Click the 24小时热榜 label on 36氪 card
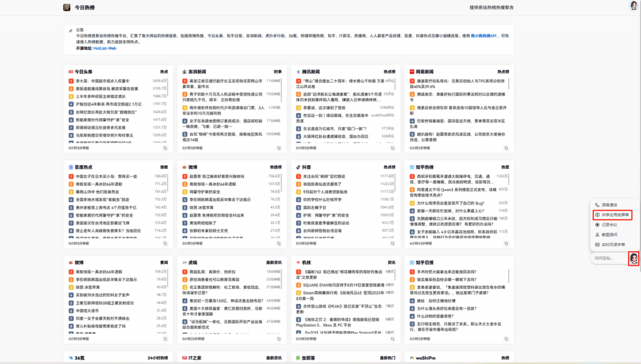Image resolution: width=641 pixels, height=364 pixels. pos(158,358)
